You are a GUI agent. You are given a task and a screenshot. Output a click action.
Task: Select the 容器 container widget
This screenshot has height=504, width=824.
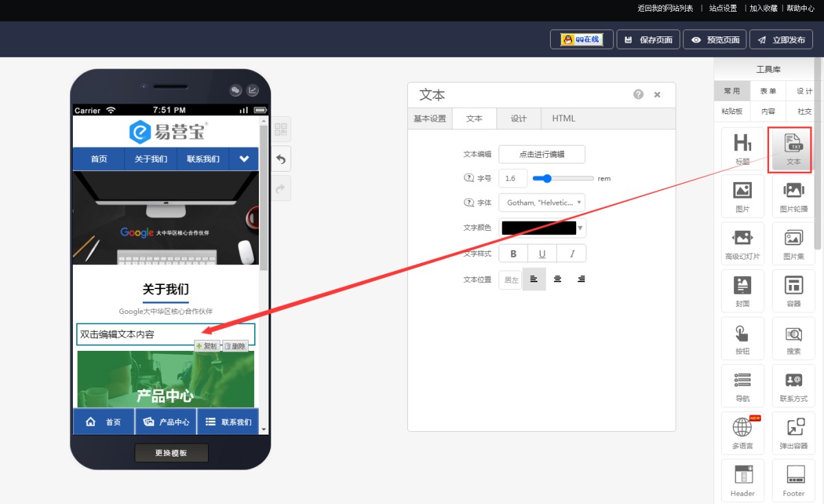point(793,290)
